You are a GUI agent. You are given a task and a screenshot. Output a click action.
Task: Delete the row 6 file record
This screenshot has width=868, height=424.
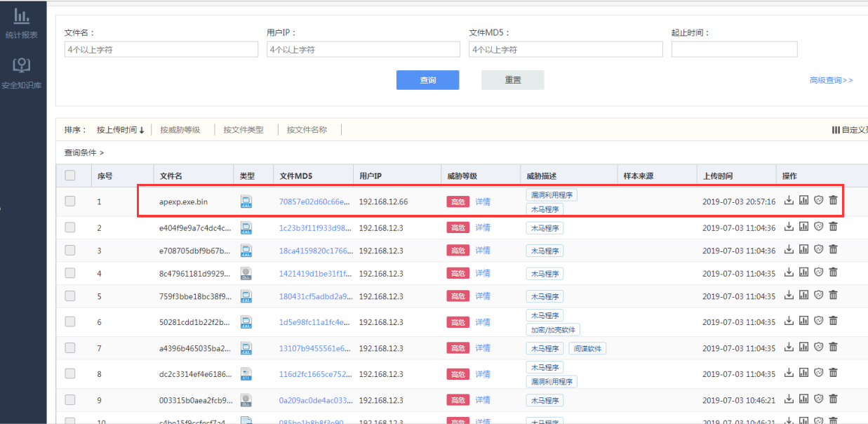[833, 321]
